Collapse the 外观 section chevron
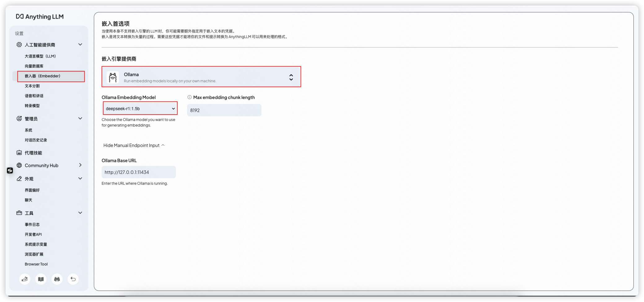Image resolution: width=644 pixels, height=302 pixels. (x=80, y=179)
